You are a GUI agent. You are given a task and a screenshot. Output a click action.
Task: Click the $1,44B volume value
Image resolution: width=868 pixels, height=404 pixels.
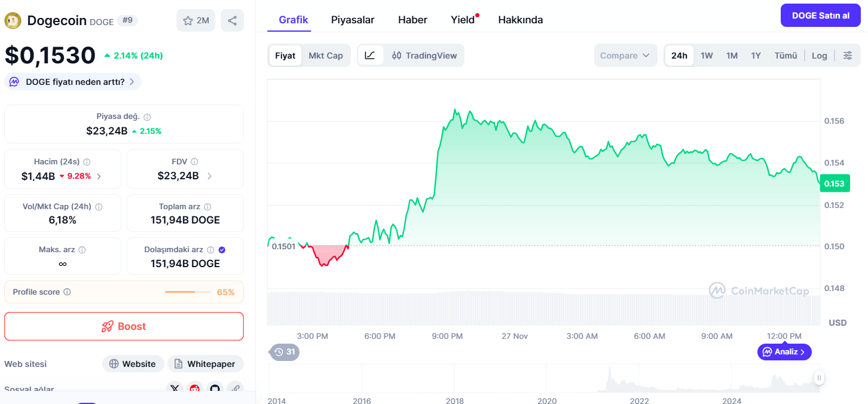(x=38, y=176)
